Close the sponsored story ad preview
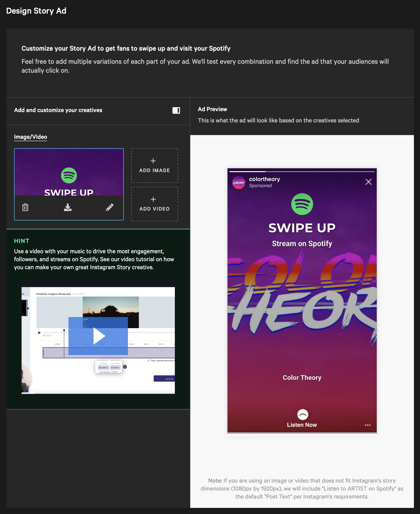The height and width of the screenshot is (514, 420). coord(368,182)
